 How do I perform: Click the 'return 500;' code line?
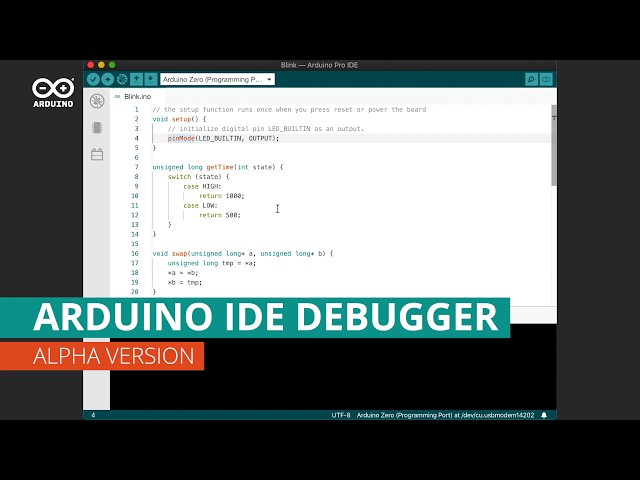220,215
